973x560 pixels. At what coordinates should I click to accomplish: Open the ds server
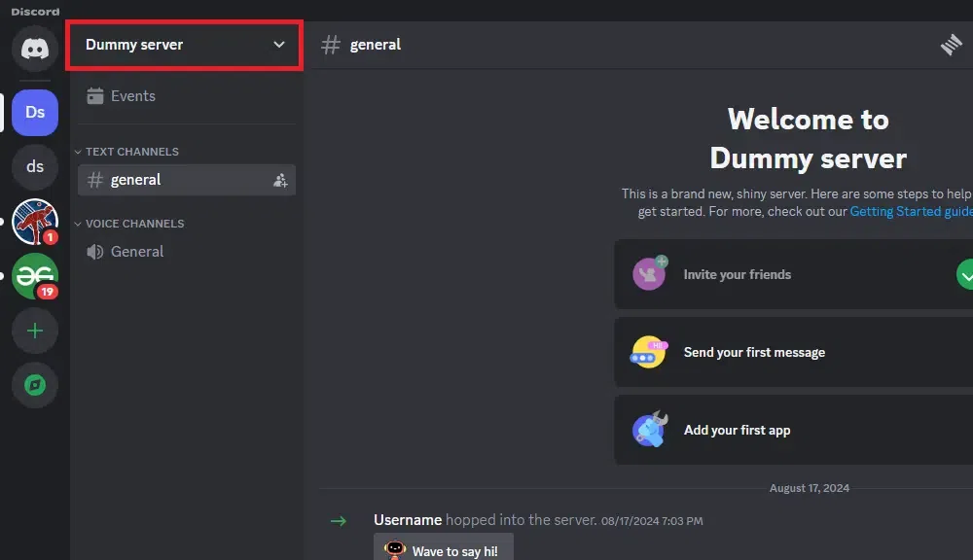[x=35, y=166]
